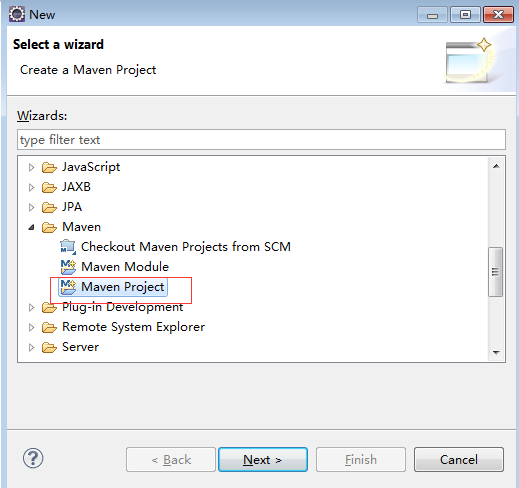
Task: Click the Eclipse icon in title bar
Action: point(17,14)
